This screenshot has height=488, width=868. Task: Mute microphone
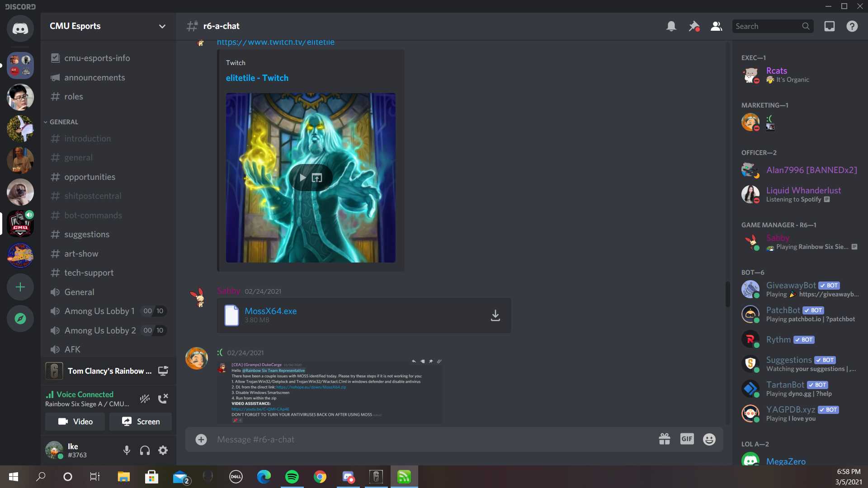pyautogui.click(x=127, y=450)
